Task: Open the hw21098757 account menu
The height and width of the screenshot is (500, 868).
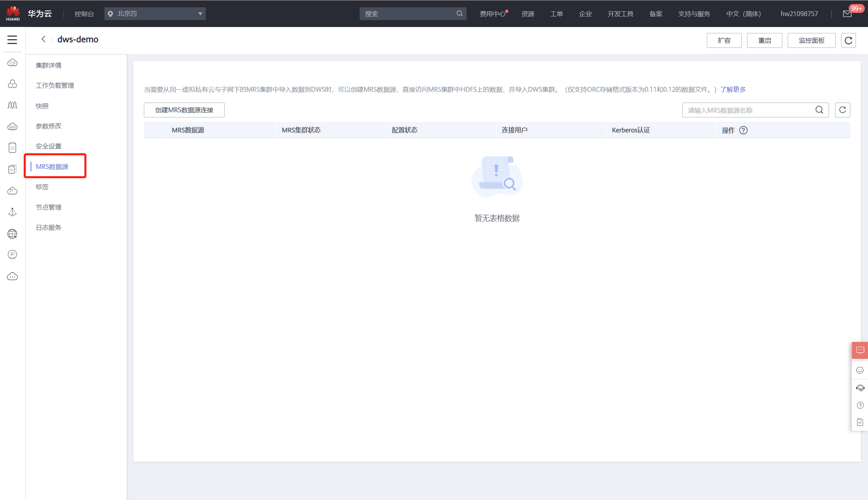Action: [799, 14]
